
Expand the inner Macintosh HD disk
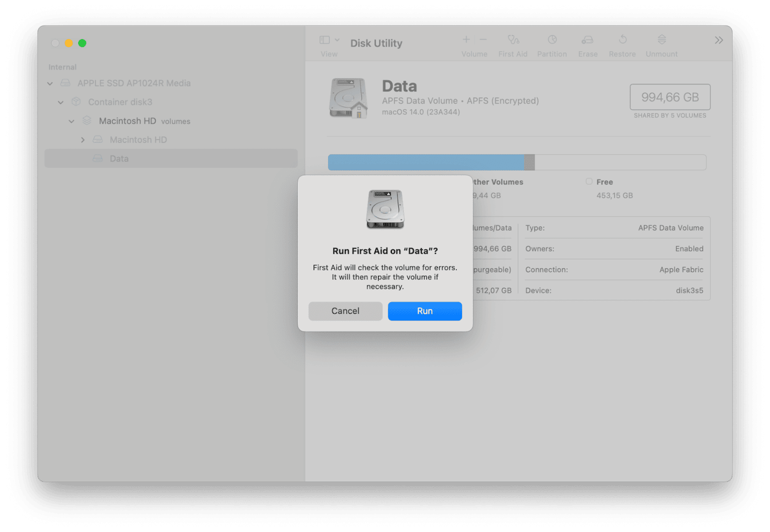[82, 140]
